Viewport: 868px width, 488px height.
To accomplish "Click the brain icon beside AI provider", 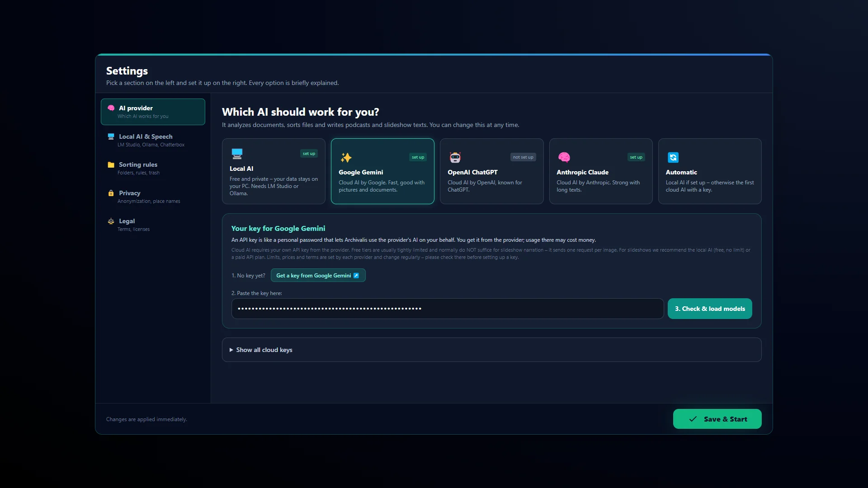I will click(111, 108).
